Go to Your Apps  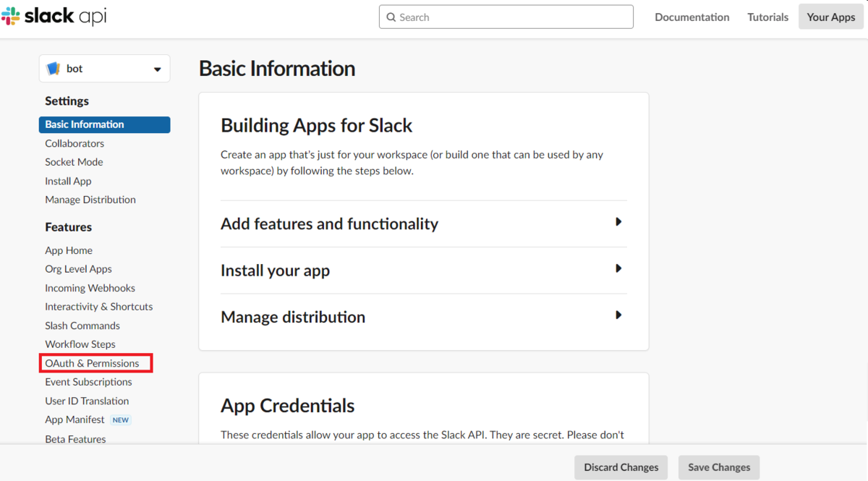(x=830, y=17)
